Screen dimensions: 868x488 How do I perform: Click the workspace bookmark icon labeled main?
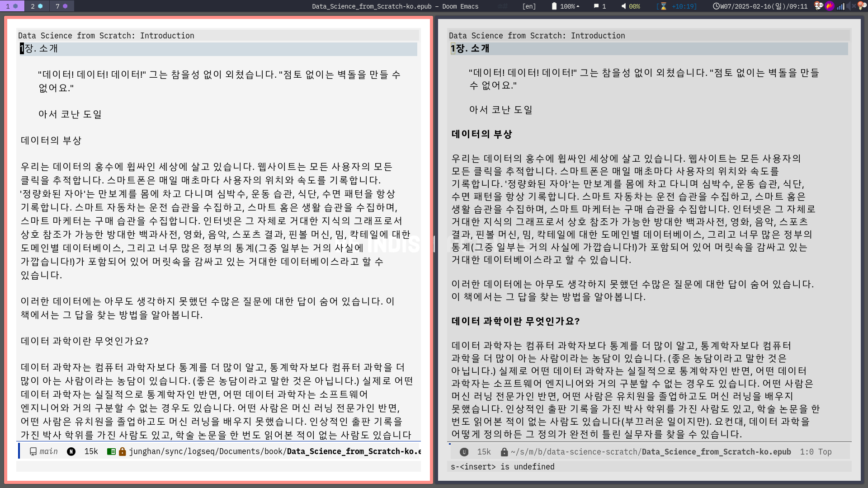tap(33, 451)
